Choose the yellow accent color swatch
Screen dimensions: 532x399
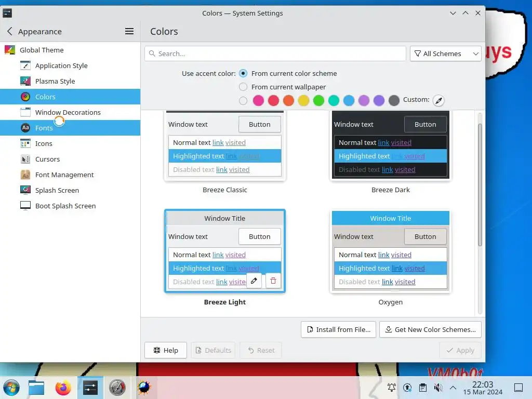pos(303,100)
